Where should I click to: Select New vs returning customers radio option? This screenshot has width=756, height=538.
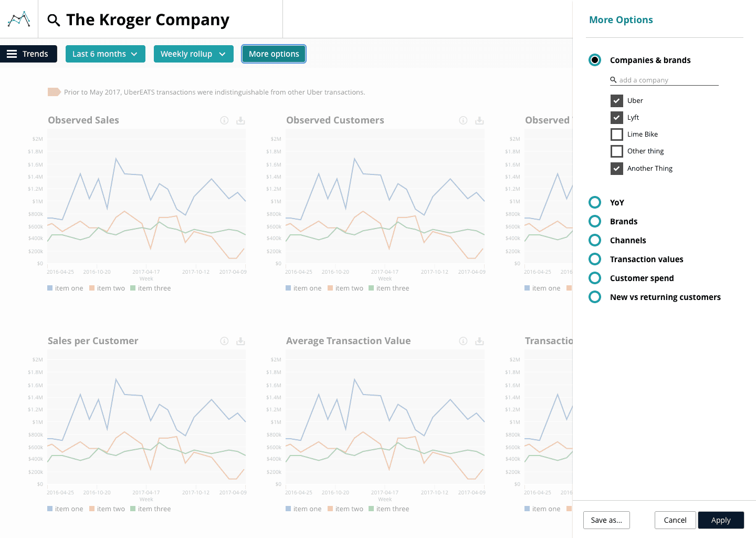[x=595, y=297]
